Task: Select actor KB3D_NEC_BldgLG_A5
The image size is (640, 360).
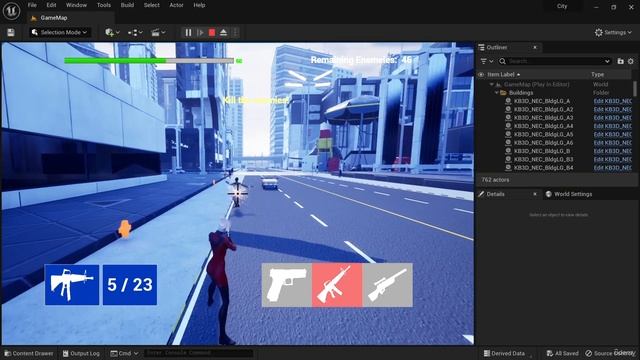Action: point(543,134)
